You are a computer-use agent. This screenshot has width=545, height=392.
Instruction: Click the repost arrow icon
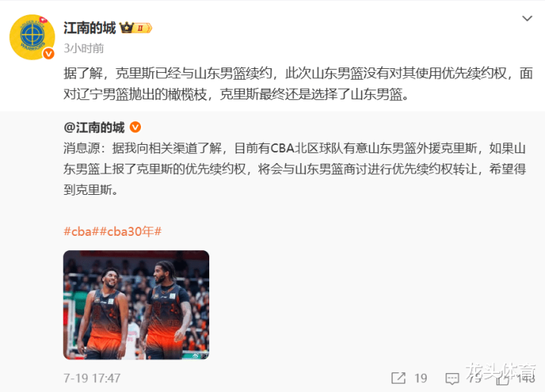tap(398, 378)
